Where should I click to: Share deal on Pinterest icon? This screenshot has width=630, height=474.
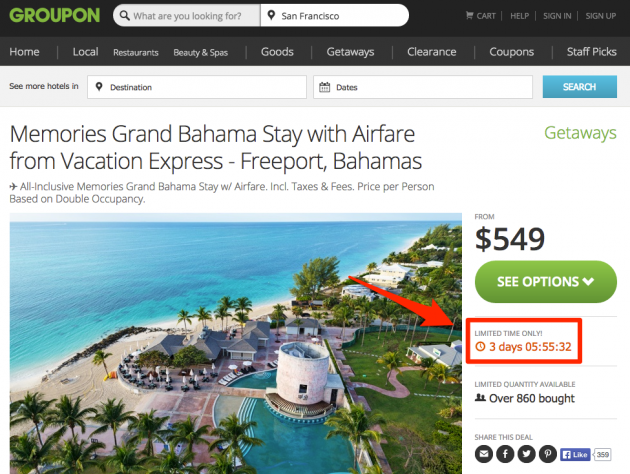click(x=548, y=453)
